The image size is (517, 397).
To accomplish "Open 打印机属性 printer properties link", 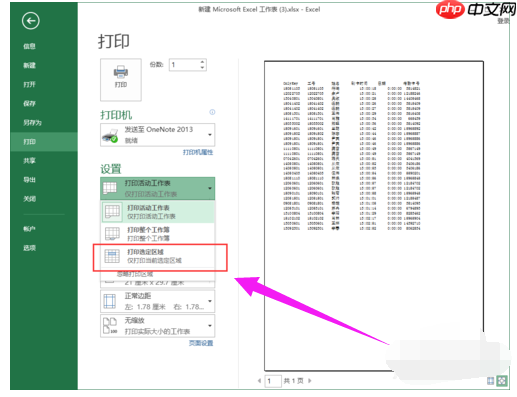I will click(x=198, y=152).
